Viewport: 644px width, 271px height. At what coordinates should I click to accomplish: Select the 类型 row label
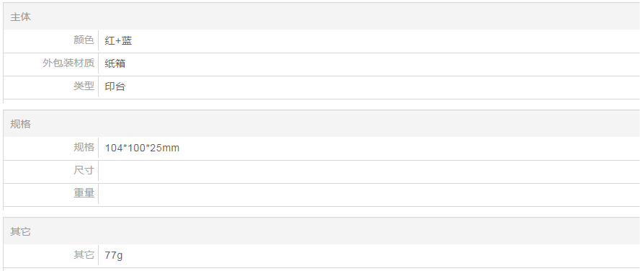(x=84, y=86)
